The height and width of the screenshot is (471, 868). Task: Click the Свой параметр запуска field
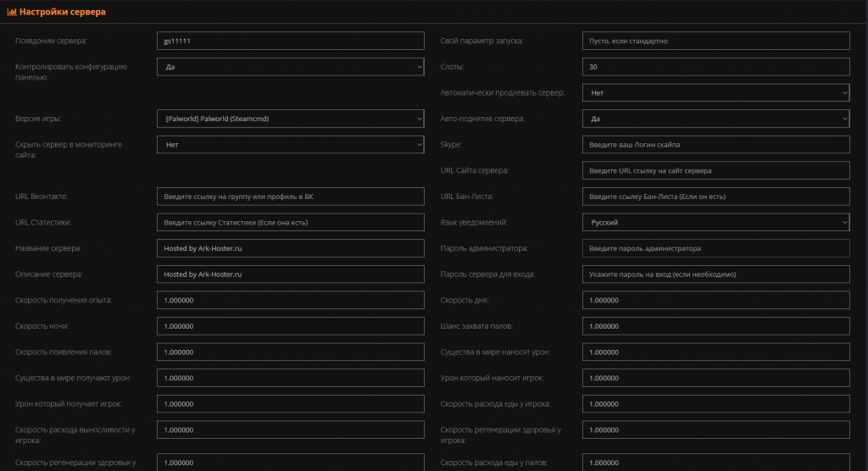[715, 41]
